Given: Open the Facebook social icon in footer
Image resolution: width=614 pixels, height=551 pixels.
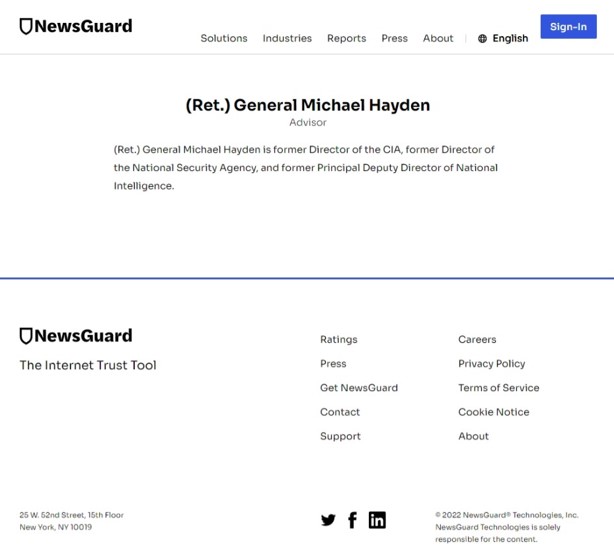Looking at the screenshot, I should (x=352, y=520).
